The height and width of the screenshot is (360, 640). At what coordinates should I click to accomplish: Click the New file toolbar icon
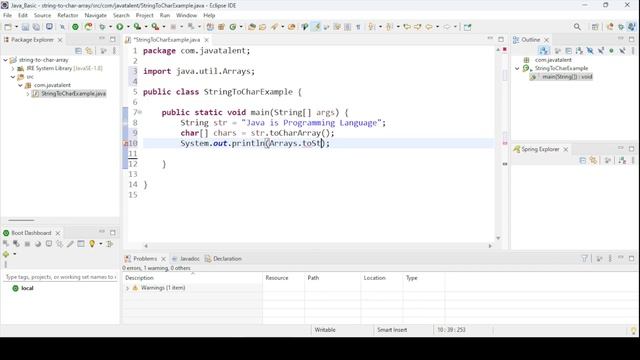point(8,27)
